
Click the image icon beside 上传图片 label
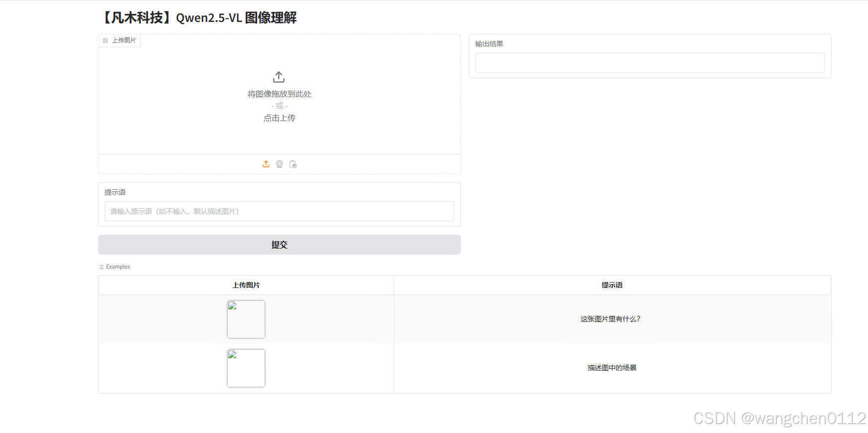(x=106, y=40)
